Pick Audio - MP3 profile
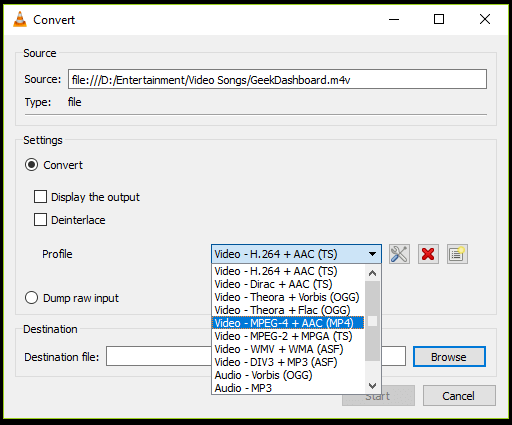Viewport: 512px width, 425px height. click(x=288, y=388)
